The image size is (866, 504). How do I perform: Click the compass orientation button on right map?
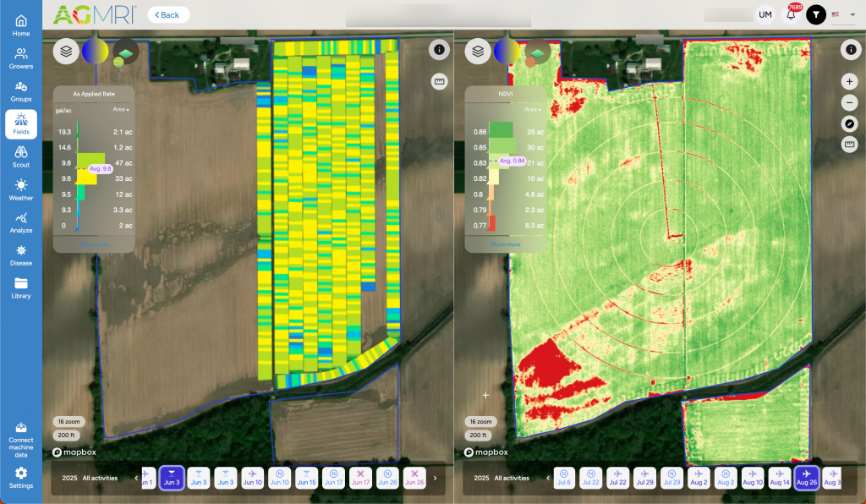pos(850,123)
